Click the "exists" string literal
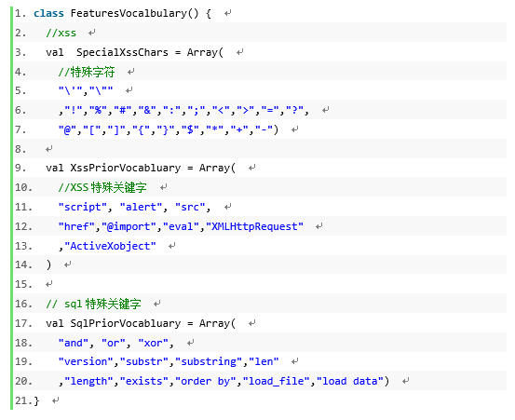515x420 pixels. (x=143, y=381)
